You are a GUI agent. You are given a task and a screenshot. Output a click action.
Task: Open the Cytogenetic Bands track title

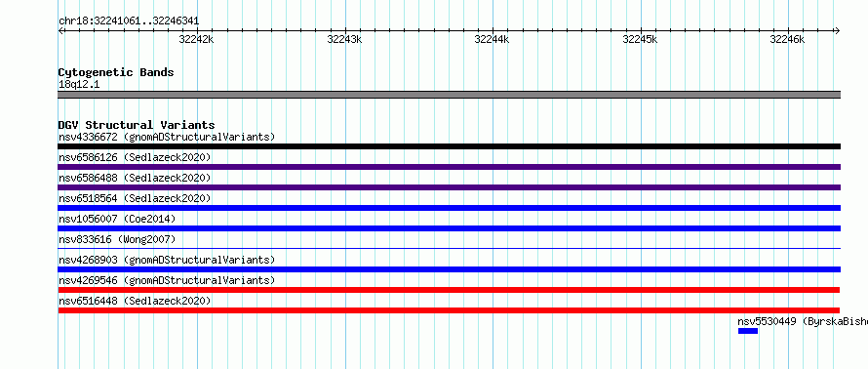pyautogui.click(x=116, y=72)
